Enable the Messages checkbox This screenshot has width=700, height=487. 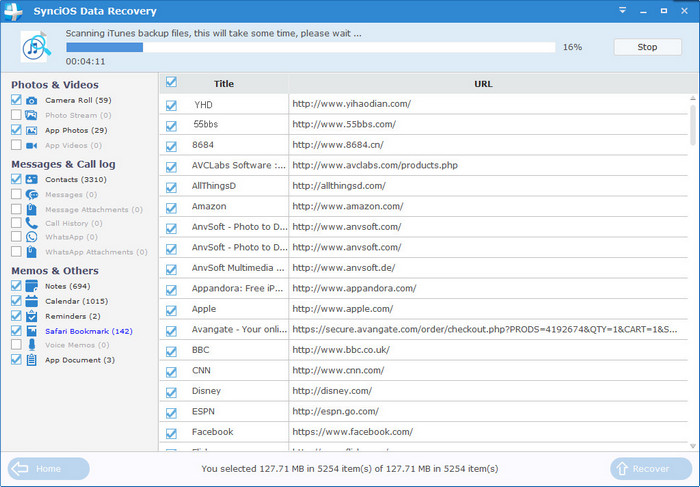click(16, 194)
